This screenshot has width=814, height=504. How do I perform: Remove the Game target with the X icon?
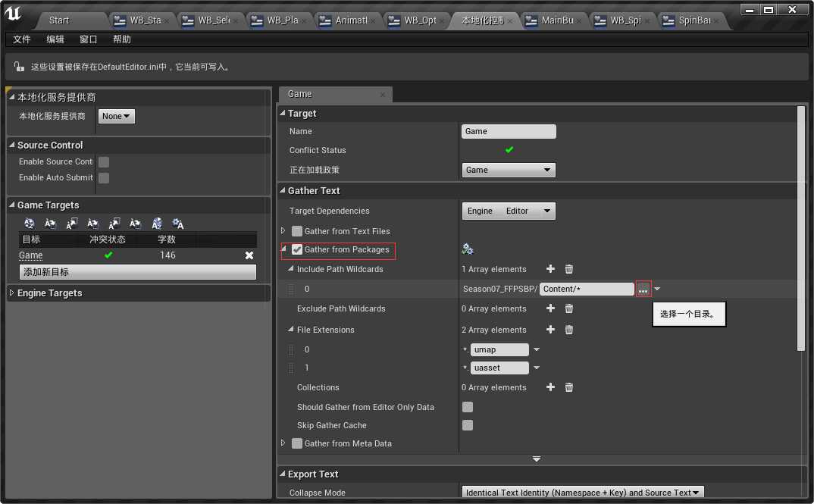click(x=249, y=255)
